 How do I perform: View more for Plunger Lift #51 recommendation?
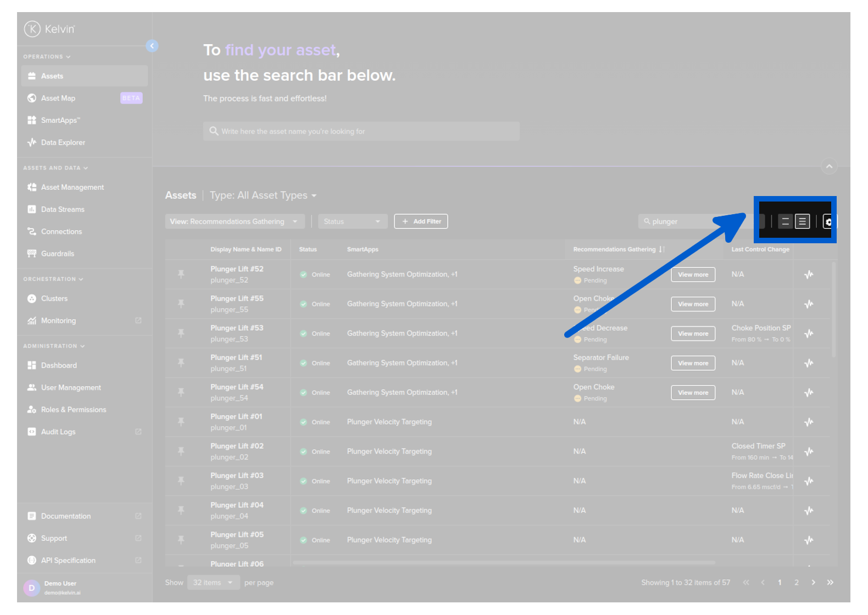point(693,363)
